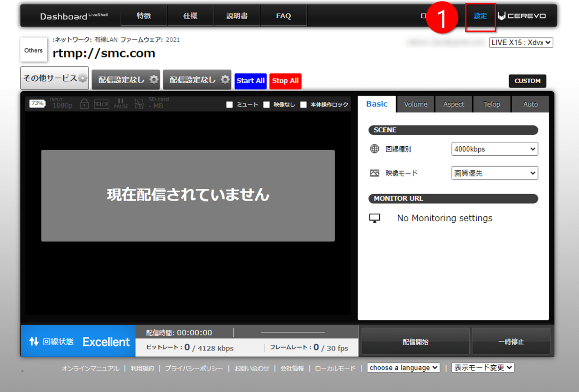The width and height of the screenshot is (579, 392).
Task: Click the Others device thumbnail
Action: (33, 49)
